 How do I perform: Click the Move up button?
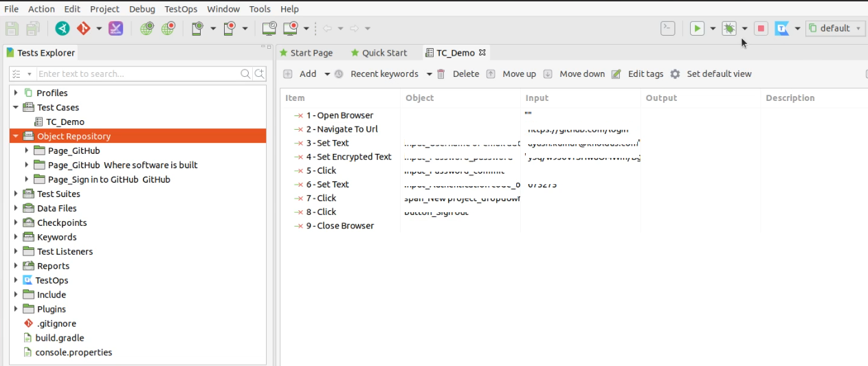pos(511,73)
